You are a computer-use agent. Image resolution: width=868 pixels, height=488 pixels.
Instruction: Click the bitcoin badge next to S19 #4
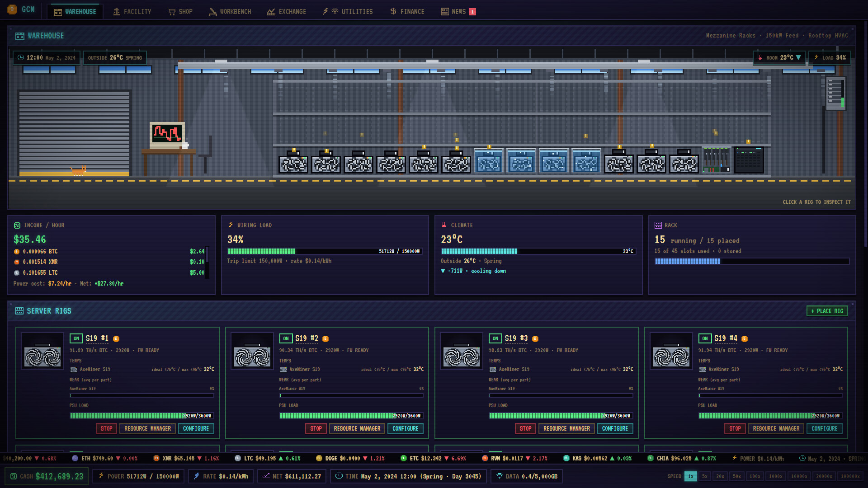coord(745,339)
